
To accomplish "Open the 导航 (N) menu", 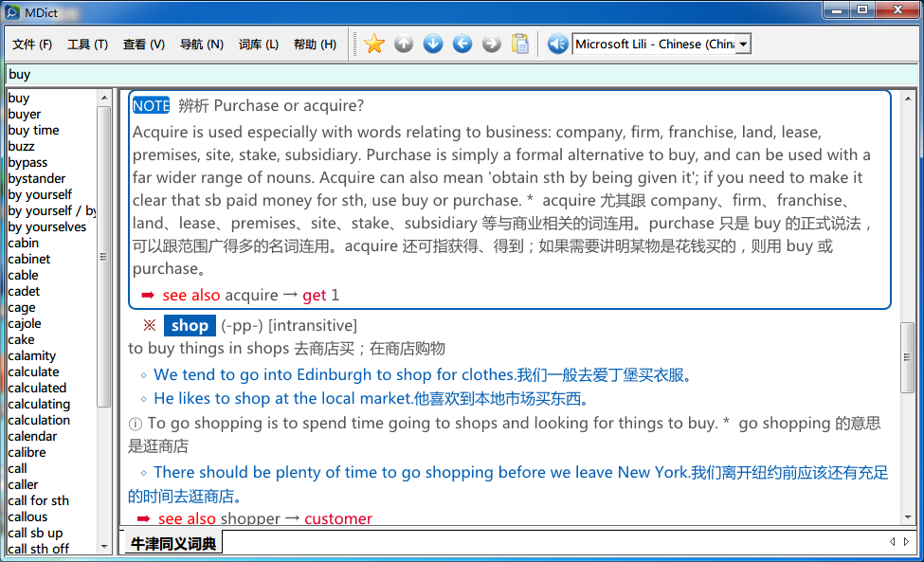I will (x=202, y=45).
